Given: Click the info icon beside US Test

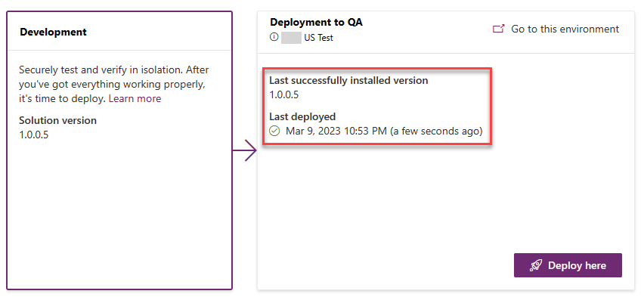Looking at the screenshot, I should (274, 37).
